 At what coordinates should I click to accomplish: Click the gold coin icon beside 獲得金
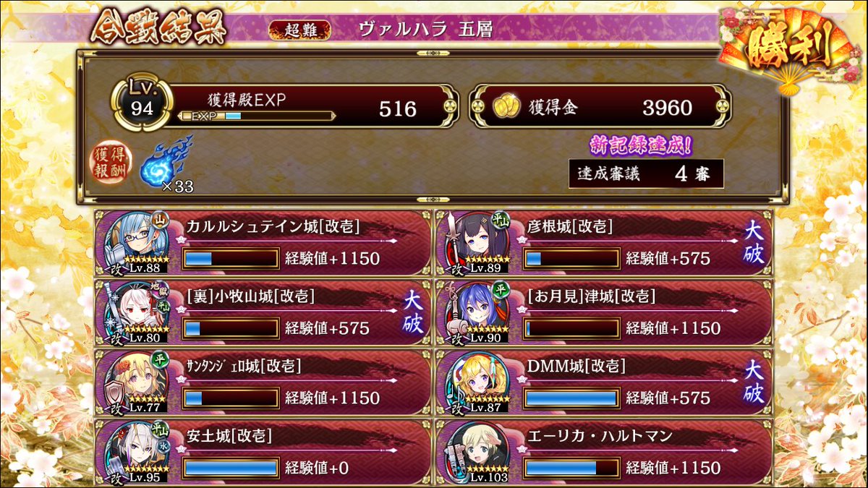point(507,108)
